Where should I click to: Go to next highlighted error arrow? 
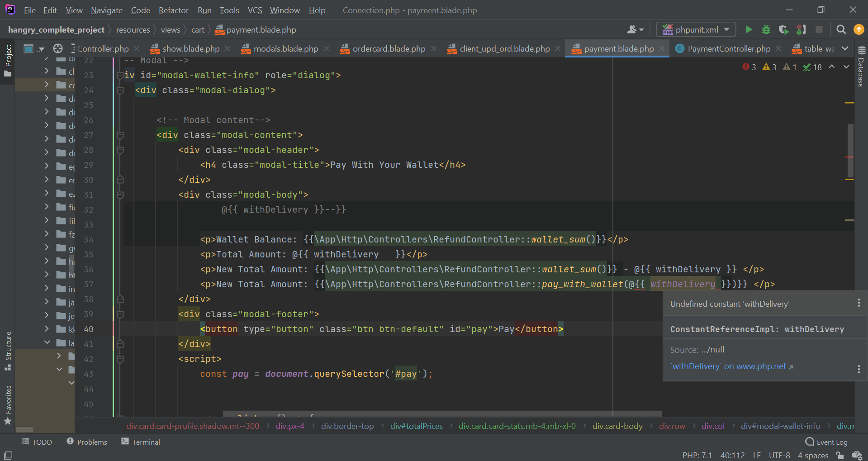pos(846,67)
